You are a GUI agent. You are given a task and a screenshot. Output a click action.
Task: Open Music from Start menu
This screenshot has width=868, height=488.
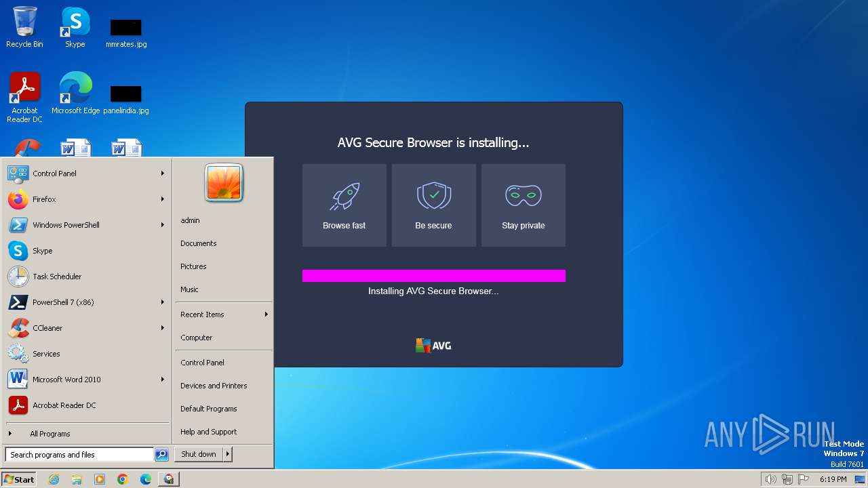coord(224,289)
